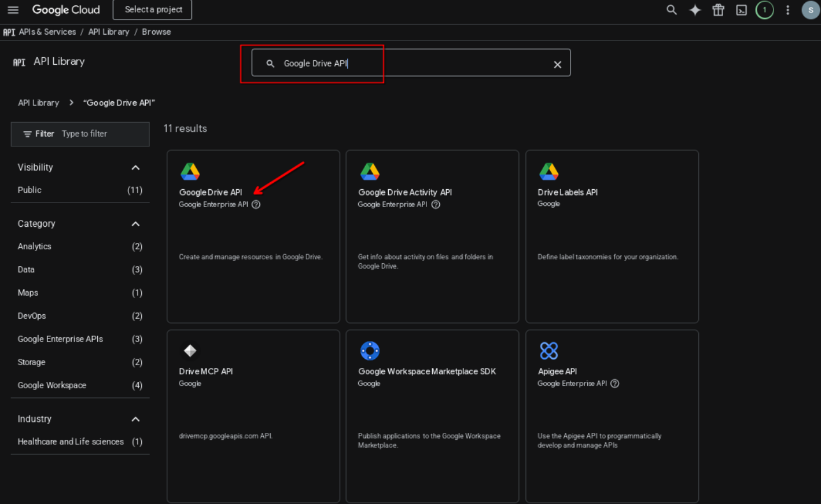Click the API icon in the breadcrumb bar

coord(9,32)
